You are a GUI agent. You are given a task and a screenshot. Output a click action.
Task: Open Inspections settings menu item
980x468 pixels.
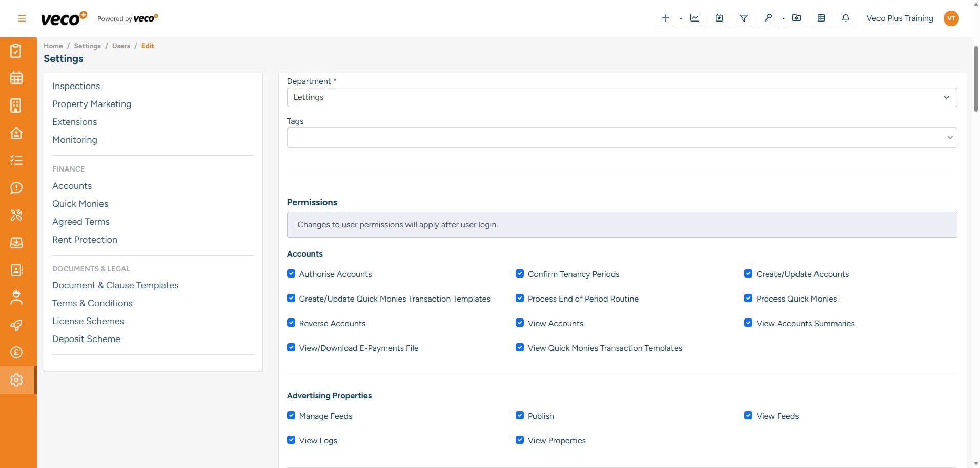(x=76, y=86)
